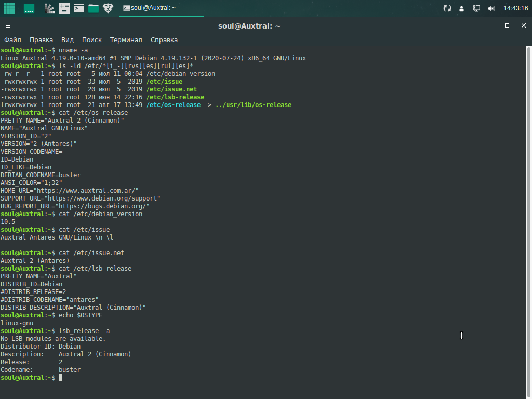Click the 'Auxtral 2 (Antares)' output line
532x399 pixels.
click(x=35, y=261)
